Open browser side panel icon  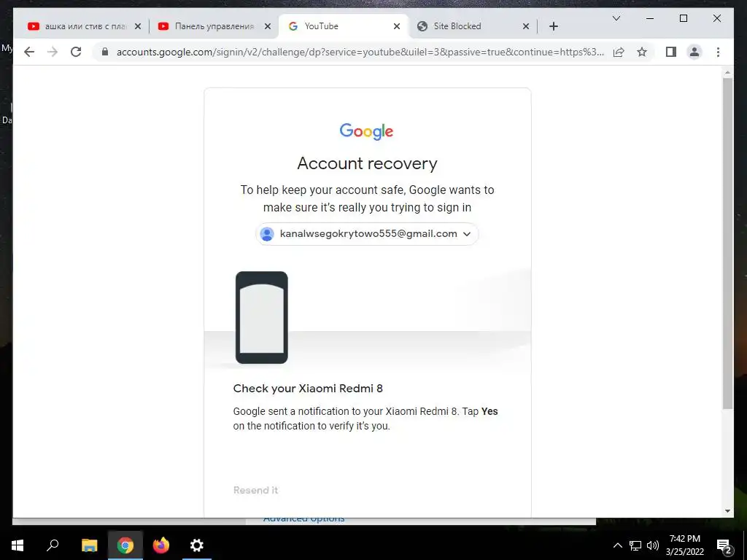(x=671, y=52)
